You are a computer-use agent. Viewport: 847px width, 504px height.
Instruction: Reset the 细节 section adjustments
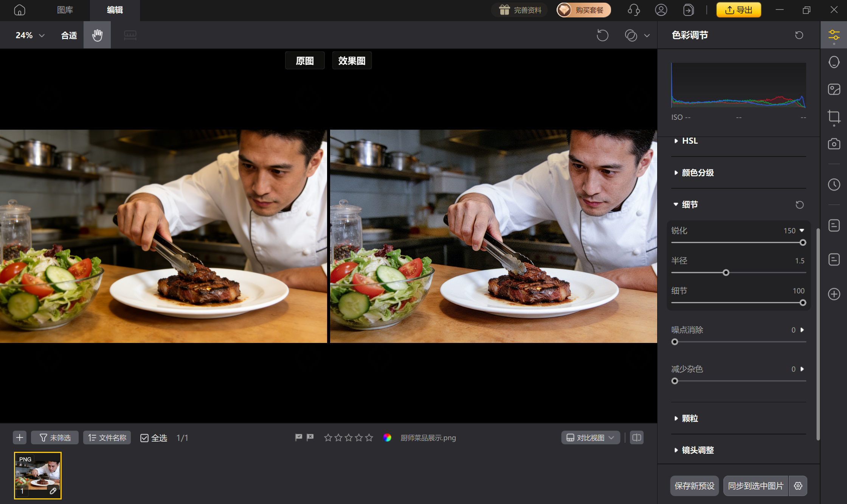click(799, 205)
